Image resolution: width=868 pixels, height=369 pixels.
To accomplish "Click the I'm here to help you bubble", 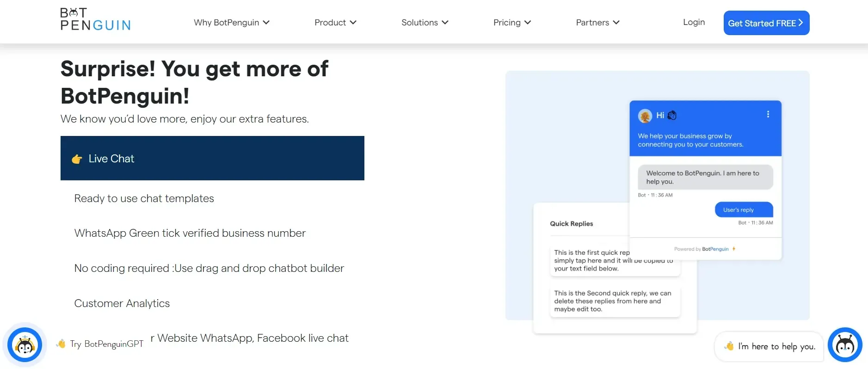I will [769, 346].
